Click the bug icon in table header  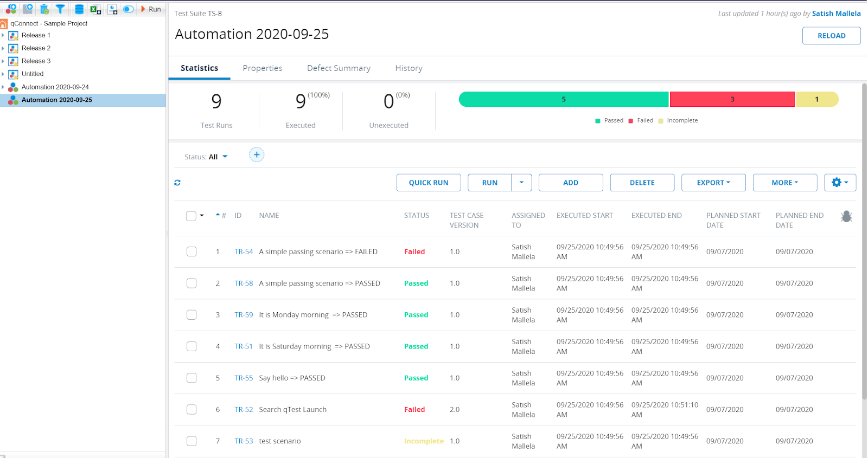(846, 216)
